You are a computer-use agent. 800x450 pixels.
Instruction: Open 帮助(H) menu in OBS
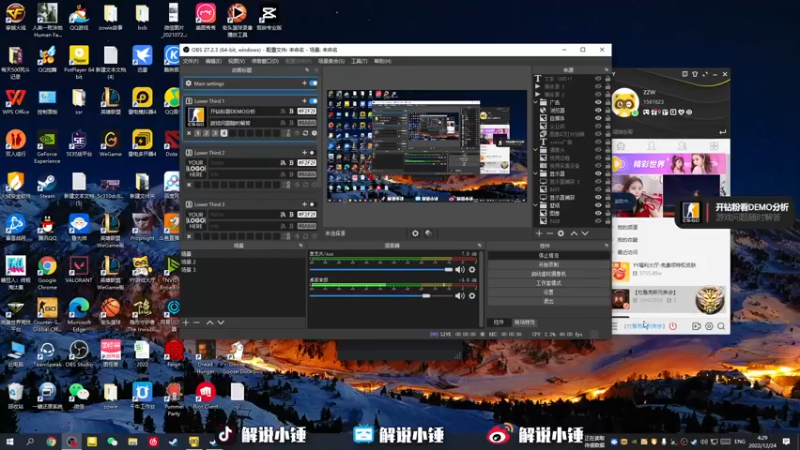(382, 61)
